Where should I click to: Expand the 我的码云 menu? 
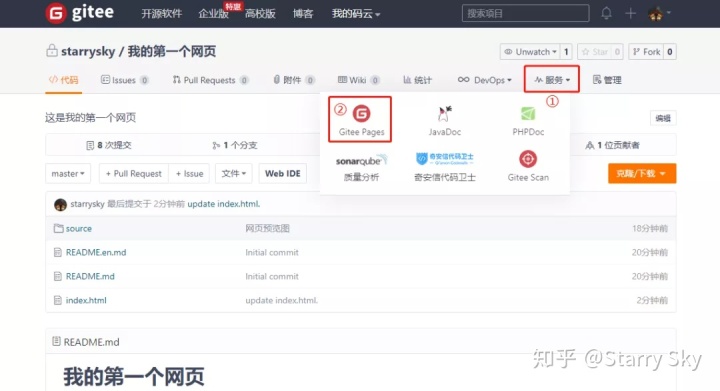click(356, 14)
